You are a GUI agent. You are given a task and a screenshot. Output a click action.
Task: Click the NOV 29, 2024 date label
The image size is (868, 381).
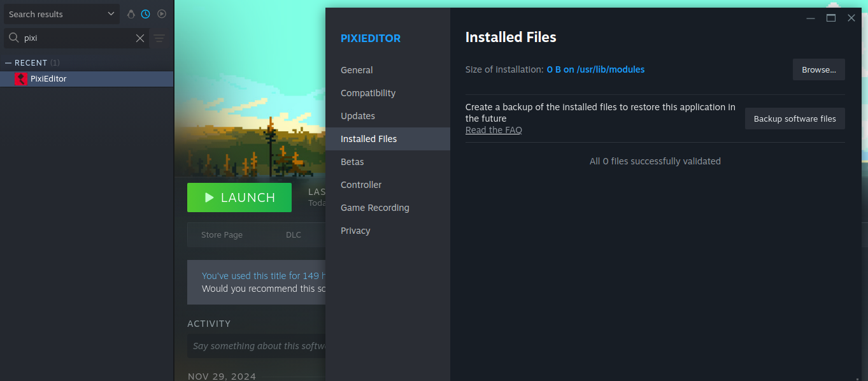click(x=222, y=377)
